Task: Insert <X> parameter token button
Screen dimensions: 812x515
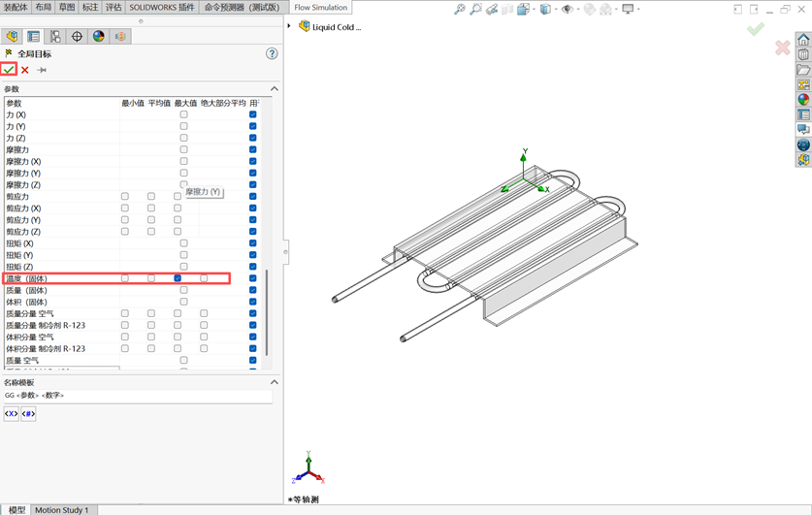Action: point(12,413)
